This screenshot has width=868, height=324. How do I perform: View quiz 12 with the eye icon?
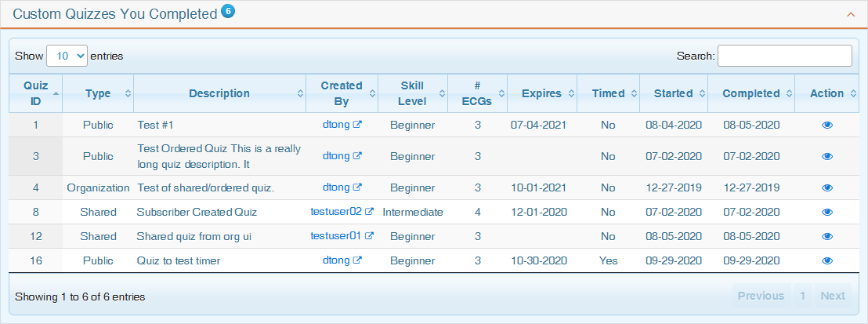[x=827, y=236]
